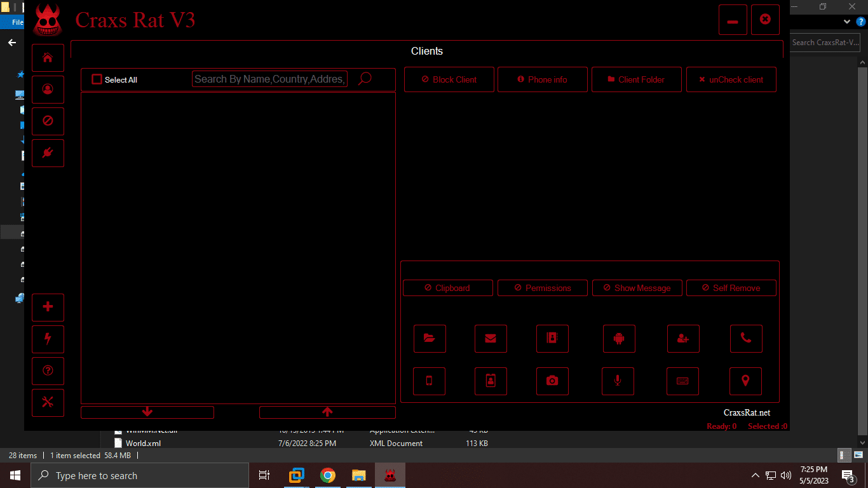This screenshot has height=488, width=868.
Task: Click the location pin icon
Action: pos(745,381)
